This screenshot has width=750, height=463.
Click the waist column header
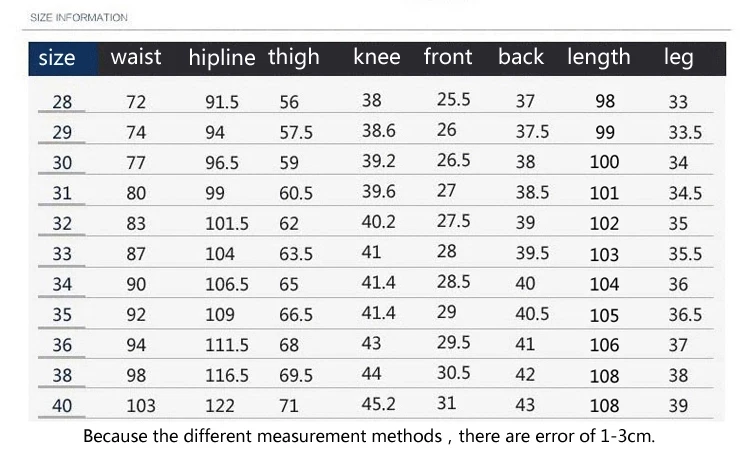coord(136,57)
